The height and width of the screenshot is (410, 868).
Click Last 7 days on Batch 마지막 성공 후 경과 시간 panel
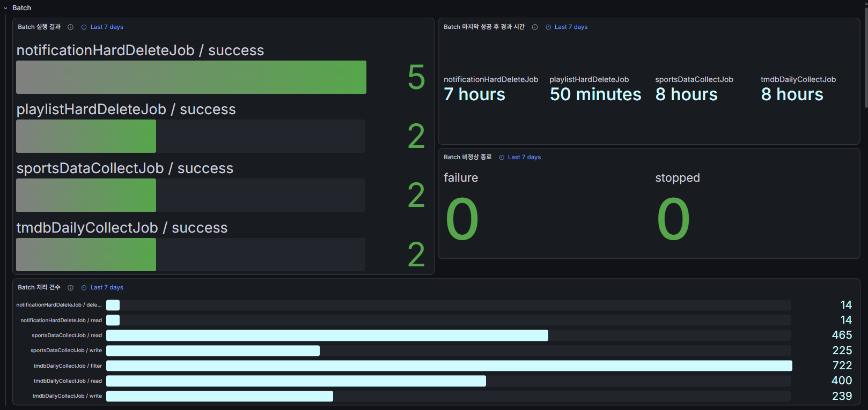571,27
